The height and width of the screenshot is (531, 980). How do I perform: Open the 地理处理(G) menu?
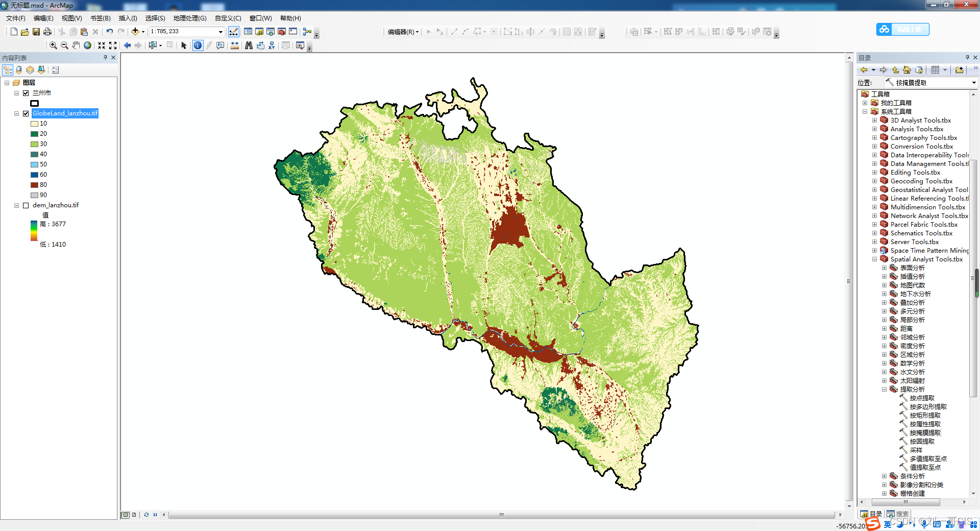point(190,18)
